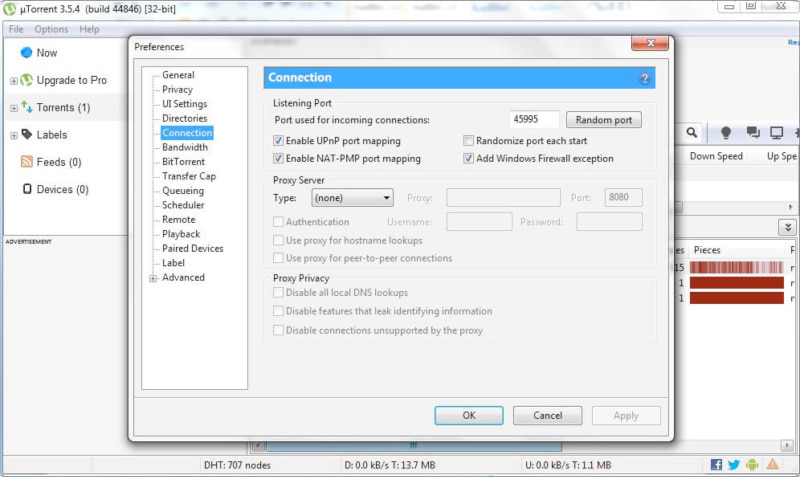Click the double-chevron collapse button in detail pane
Screen dimensions: 800x477
point(787,227)
